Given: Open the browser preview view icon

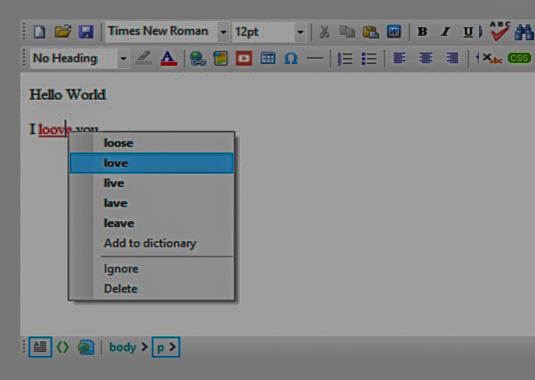Looking at the screenshot, I should point(86,347).
